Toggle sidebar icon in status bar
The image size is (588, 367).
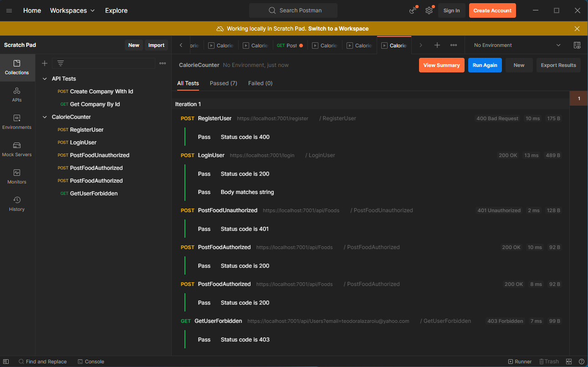click(6, 362)
